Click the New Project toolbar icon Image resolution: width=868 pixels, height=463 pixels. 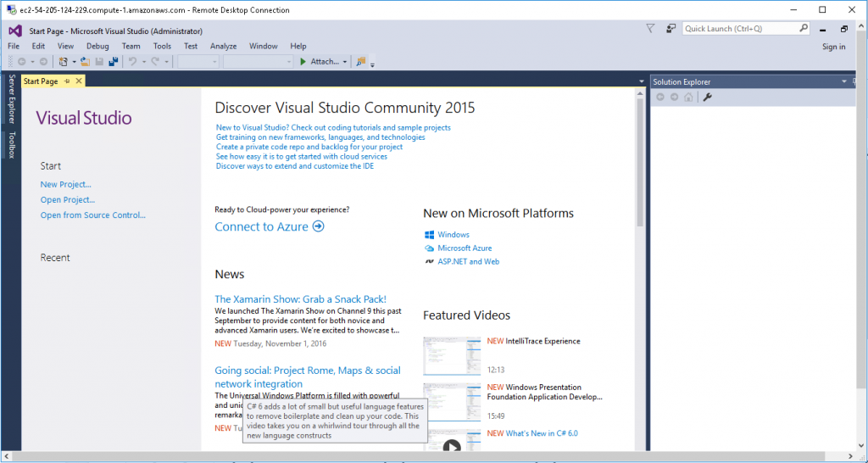coord(63,62)
